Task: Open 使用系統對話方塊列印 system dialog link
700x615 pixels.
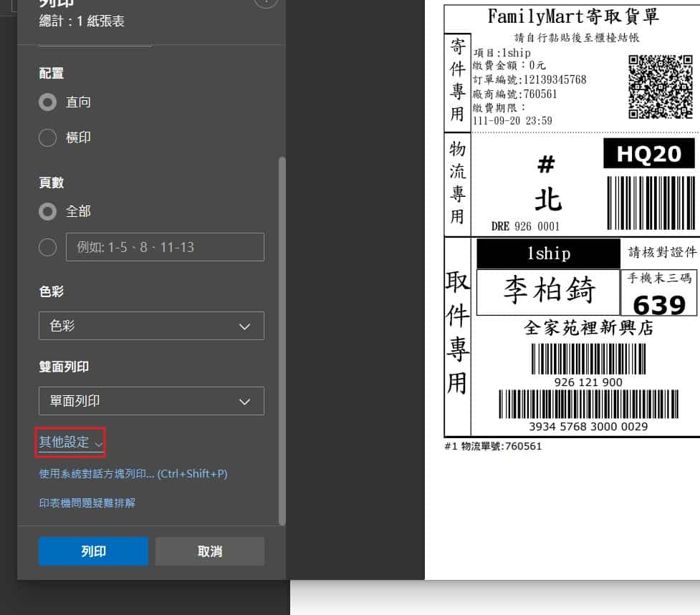Action: tap(133, 474)
